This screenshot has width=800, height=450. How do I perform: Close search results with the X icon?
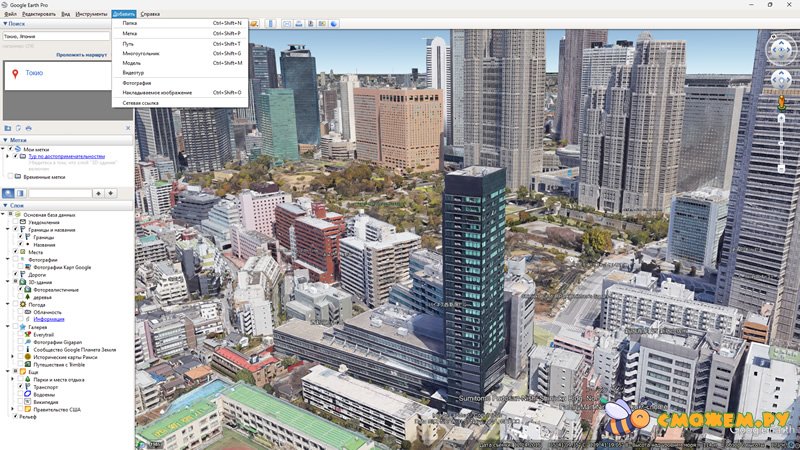pyautogui.click(x=128, y=128)
